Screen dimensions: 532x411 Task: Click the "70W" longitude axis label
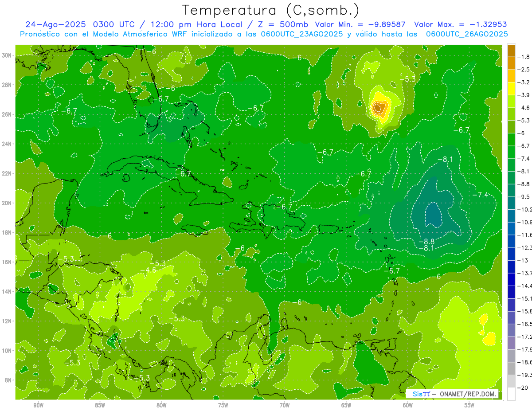pyautogui.click(x=285, y=405)
